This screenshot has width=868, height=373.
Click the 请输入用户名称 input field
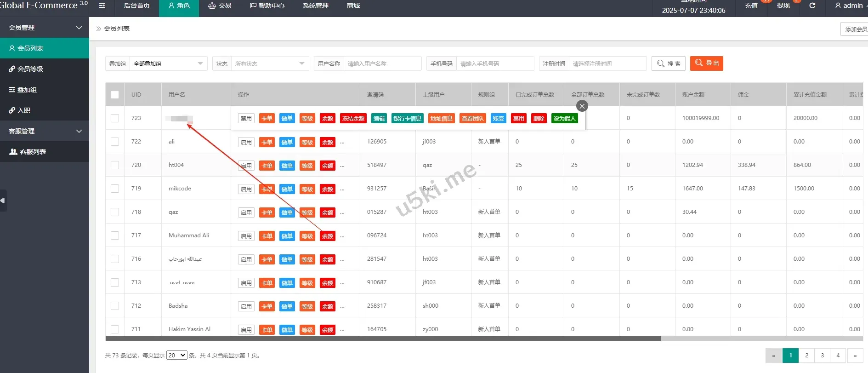[x=382, y=64]
